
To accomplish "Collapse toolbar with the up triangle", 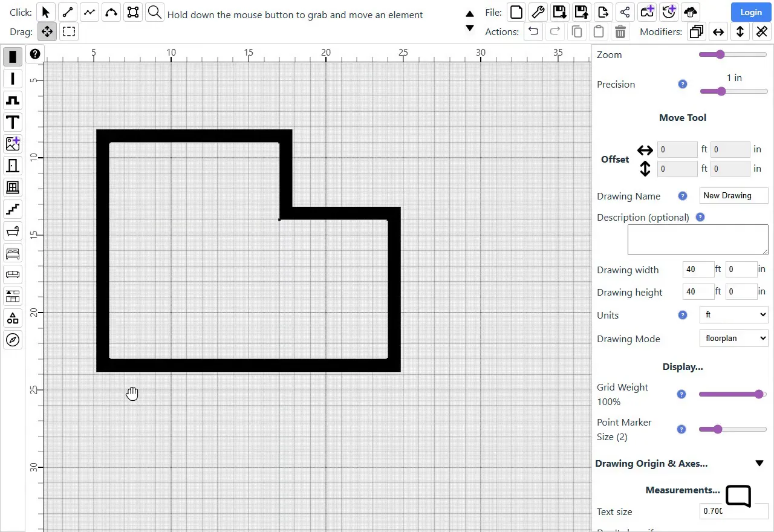I will click(470, 13).
